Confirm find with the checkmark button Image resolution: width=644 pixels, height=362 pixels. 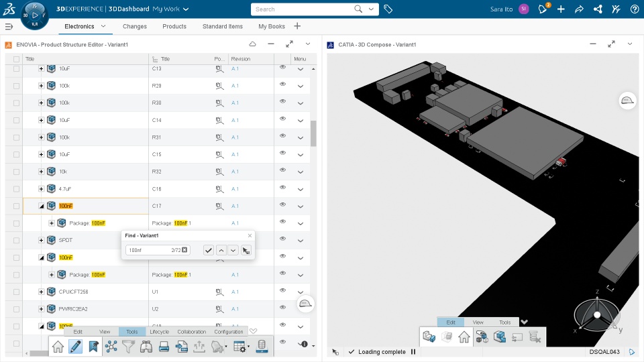click(209, 250)
